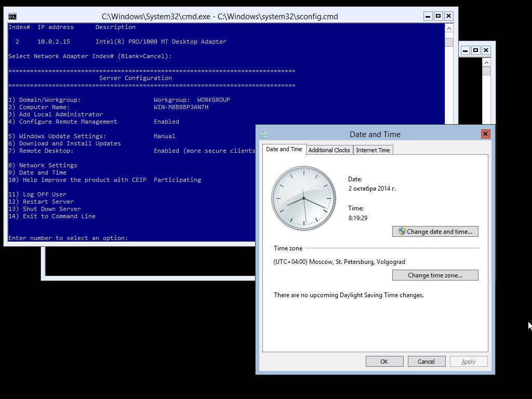532x399 pixels.
Task: Close the sconfig.cmd console window
Action: (448, 16)
